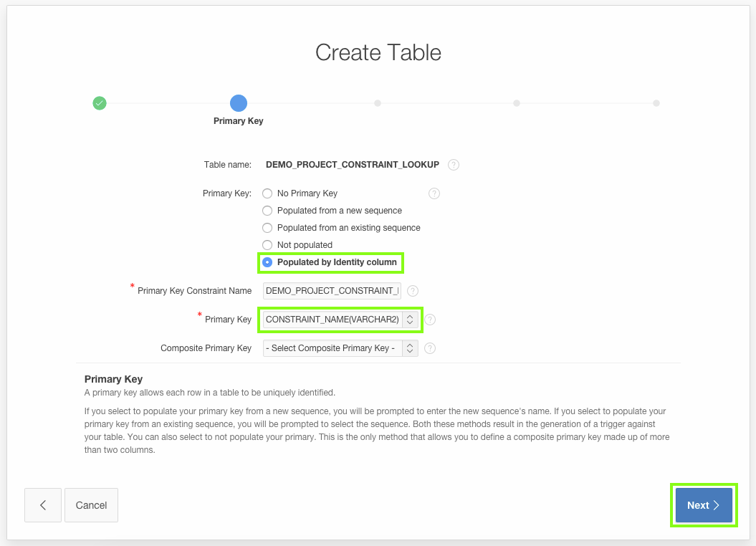Select the No Primary Key option
This screenshot has width=756, height=546.
tap(267, 193)
